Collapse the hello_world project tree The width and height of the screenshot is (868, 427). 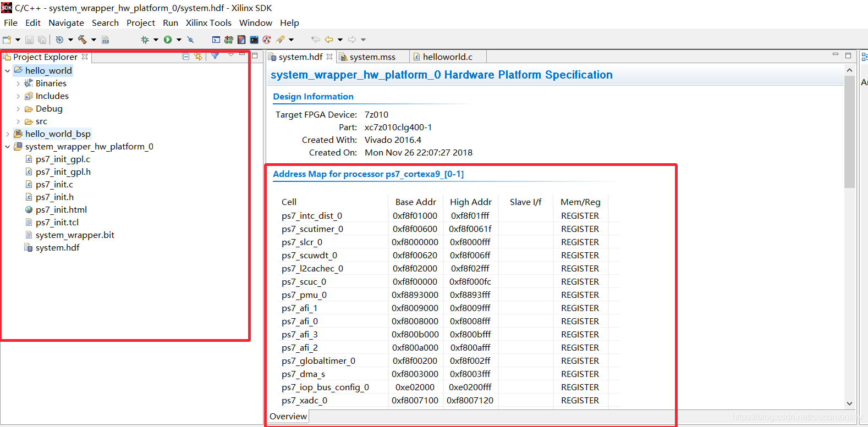pos(8,71)
